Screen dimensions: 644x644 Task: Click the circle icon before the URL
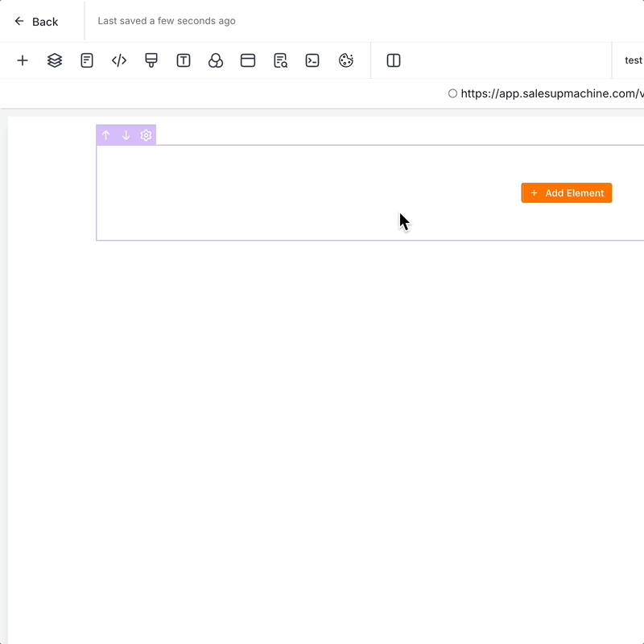click(x=452, y=93)
